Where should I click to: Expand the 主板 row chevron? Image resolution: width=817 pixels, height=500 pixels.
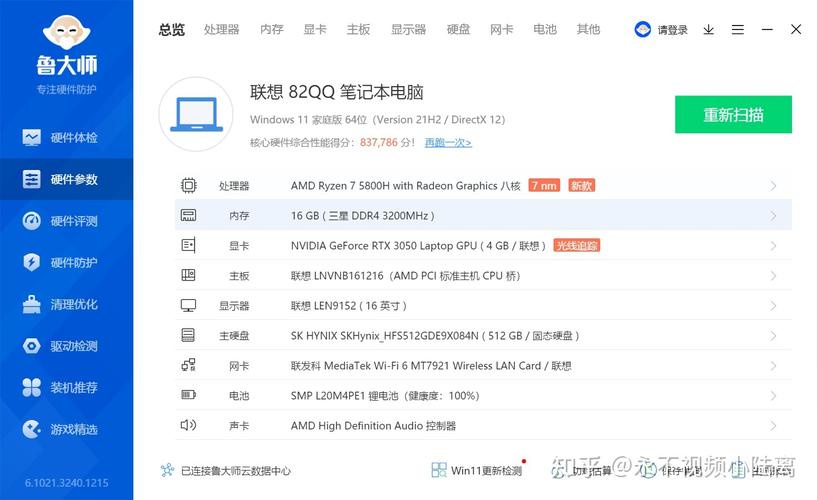773,276
